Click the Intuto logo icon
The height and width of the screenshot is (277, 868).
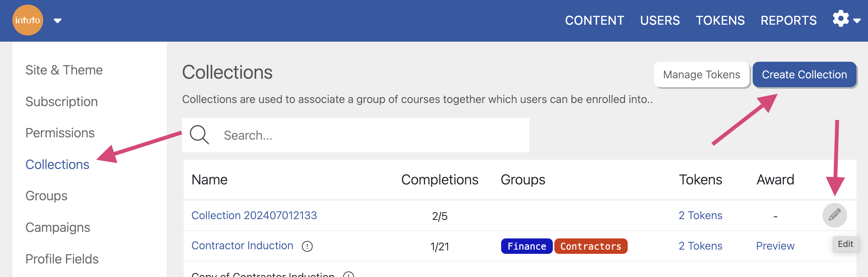point(27,20)
